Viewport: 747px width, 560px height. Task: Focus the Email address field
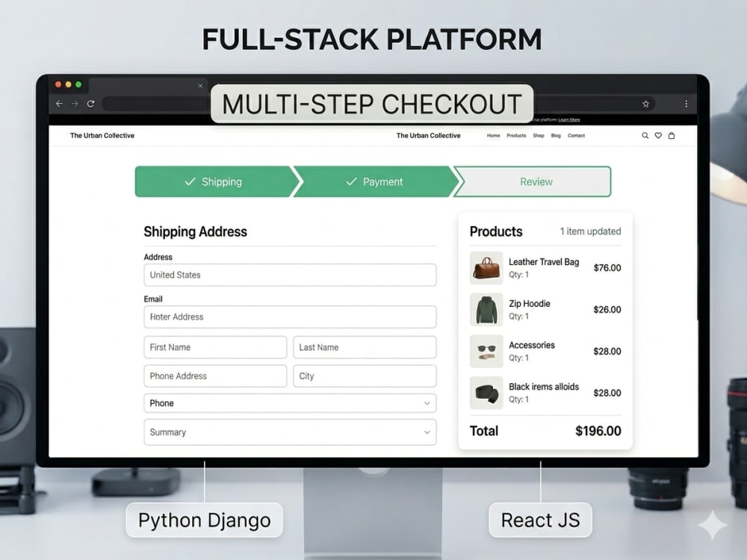290,317
